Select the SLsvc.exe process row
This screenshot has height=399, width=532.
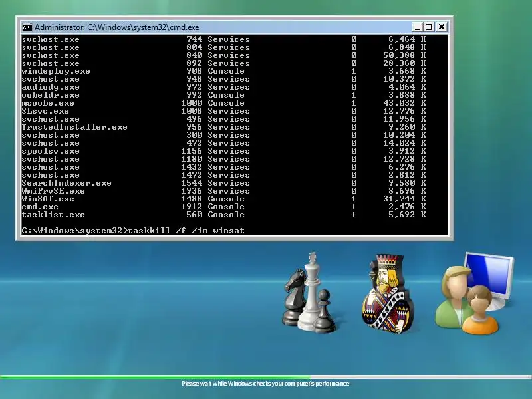223,111
